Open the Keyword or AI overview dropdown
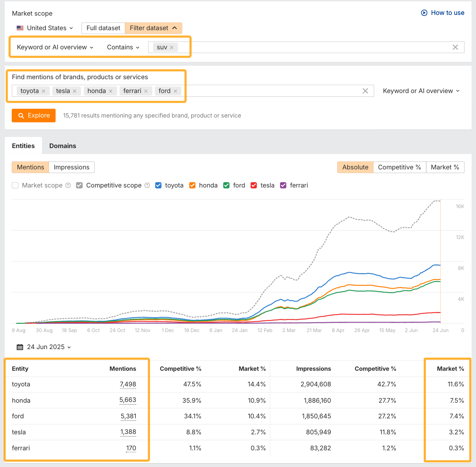The image size is (476, 467). [x=54, y=47]
